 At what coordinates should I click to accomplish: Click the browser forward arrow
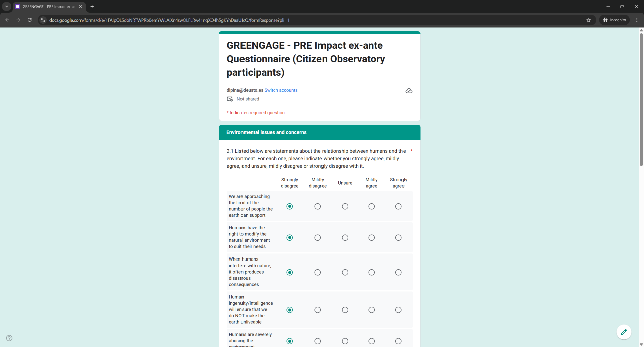(x=18, y=20)
